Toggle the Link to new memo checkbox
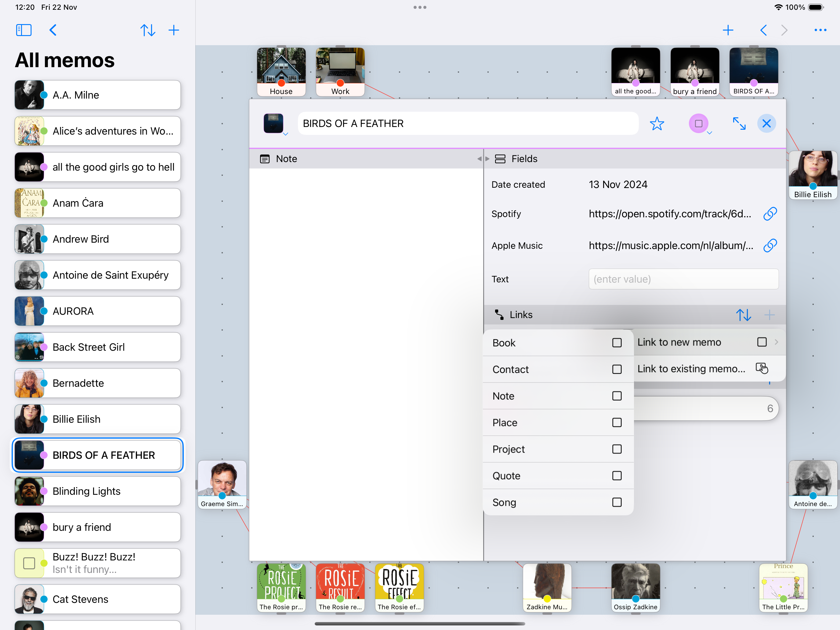 (x=762, y=342)
